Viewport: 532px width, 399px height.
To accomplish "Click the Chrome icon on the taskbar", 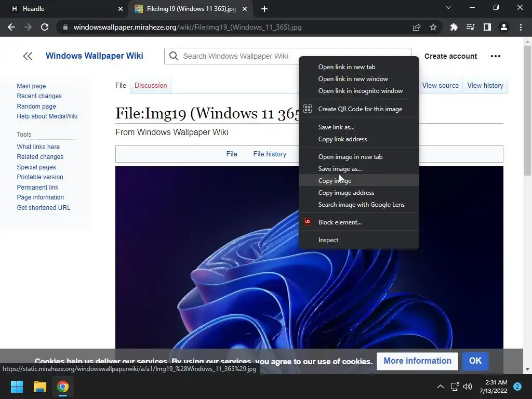I will [x=62, y=387].
